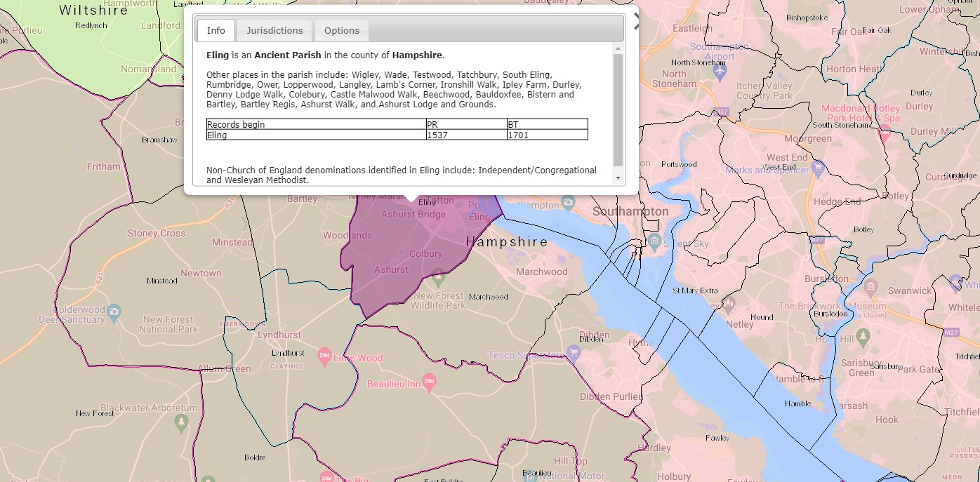Switch to the Jurisdictions tab
This screenshot has height=482, width=980.
click(274, 30)
